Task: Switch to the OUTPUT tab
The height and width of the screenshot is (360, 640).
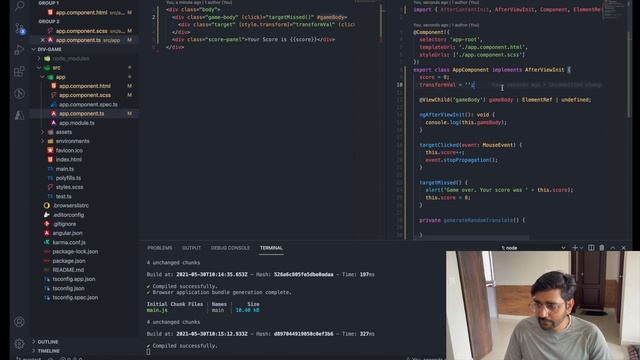Action: (x=191, y=248)
